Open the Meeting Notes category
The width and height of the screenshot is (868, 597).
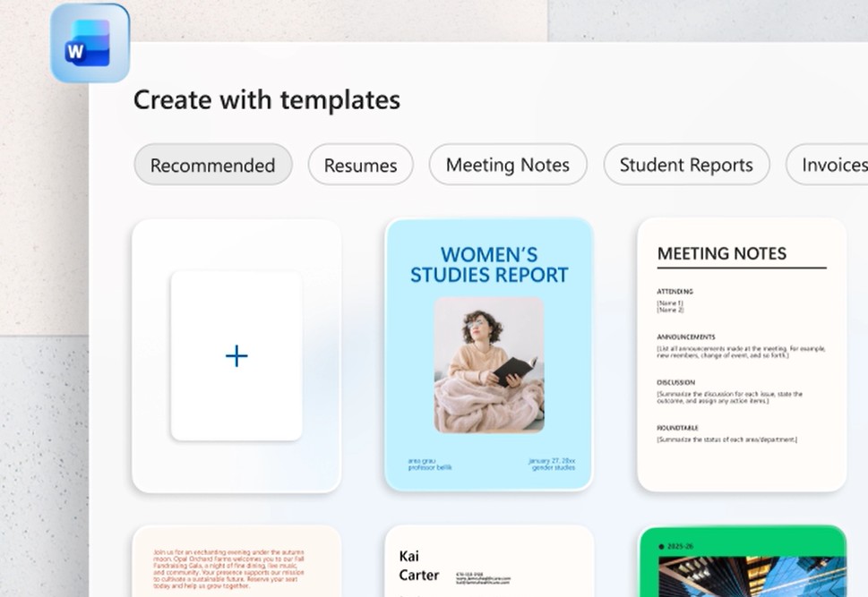[x=508, y=165]
